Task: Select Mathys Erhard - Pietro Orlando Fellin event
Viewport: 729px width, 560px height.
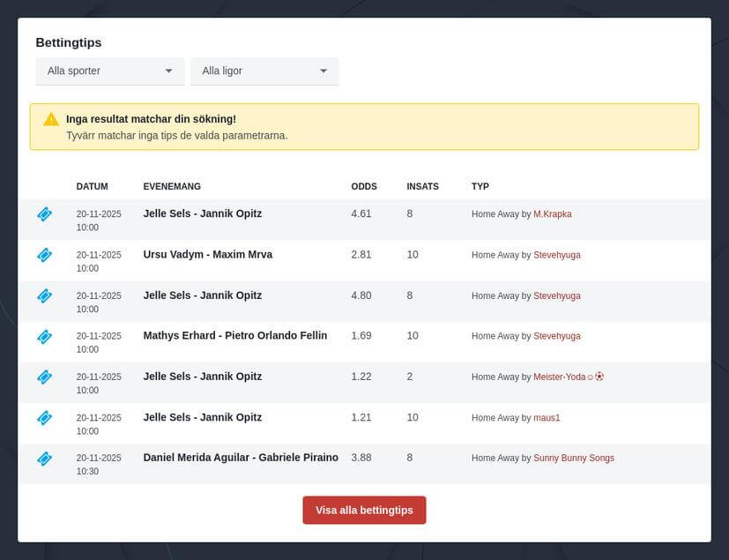Action: coord(234,336)
